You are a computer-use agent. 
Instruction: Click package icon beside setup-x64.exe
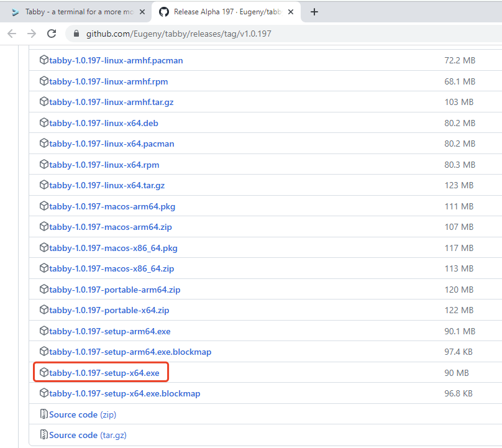tap(44, 372)
